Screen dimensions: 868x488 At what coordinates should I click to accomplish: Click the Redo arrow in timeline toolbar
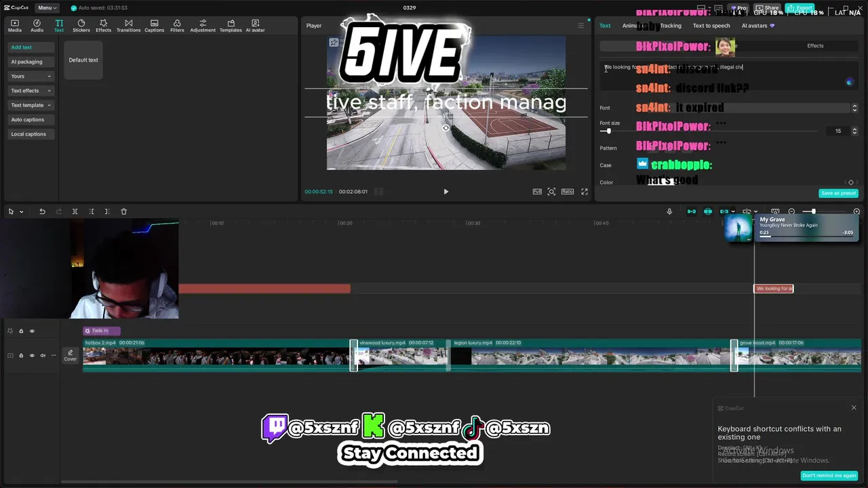coord(58,211)
